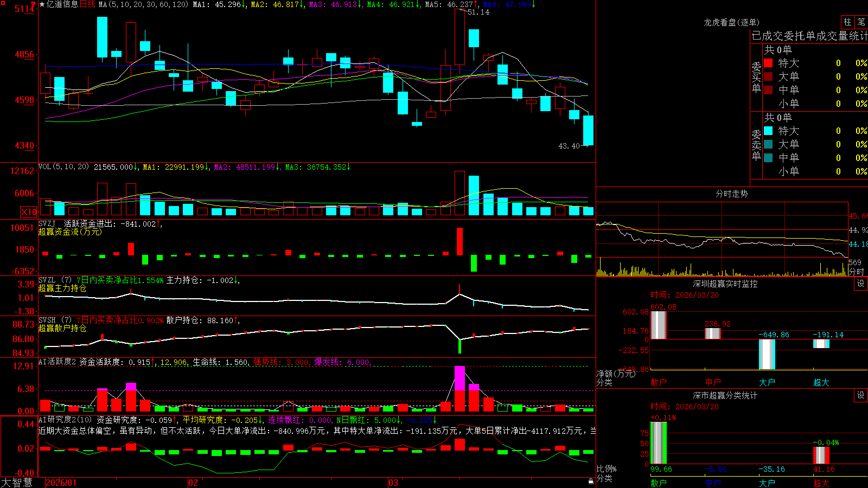Image resolution: width=868 pixels, height=488 pixels.
Task: Click the AI活跃度2 indicator title
Action: pos(57,362)
